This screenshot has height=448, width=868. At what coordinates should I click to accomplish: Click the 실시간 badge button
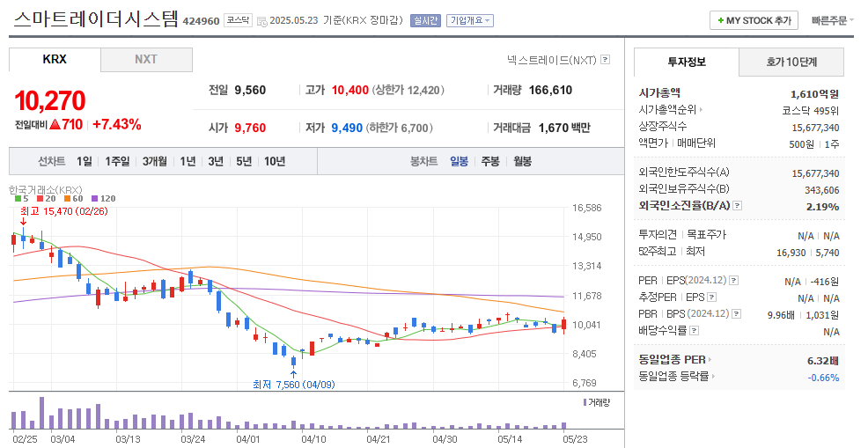coord(425,20)
